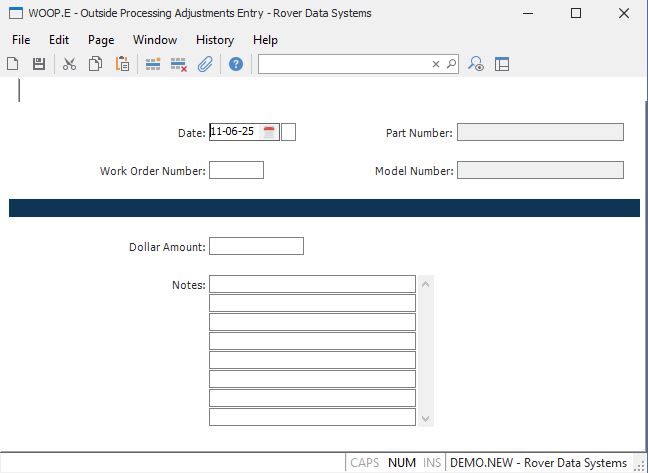Click the Copy icon in toolbar
Image resolution: width=648 pixels, height=473 pixels.
96,64
